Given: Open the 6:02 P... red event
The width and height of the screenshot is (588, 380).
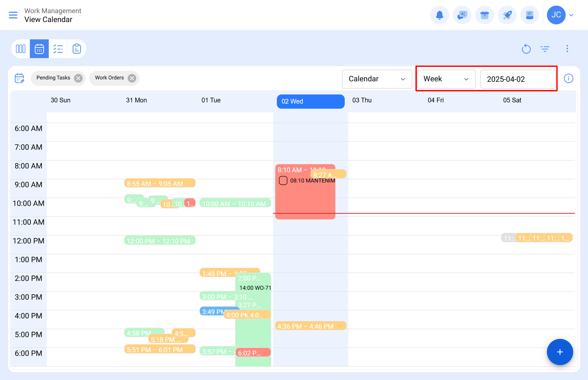Looking at the screenshot, I should click(x=253, y=352).
